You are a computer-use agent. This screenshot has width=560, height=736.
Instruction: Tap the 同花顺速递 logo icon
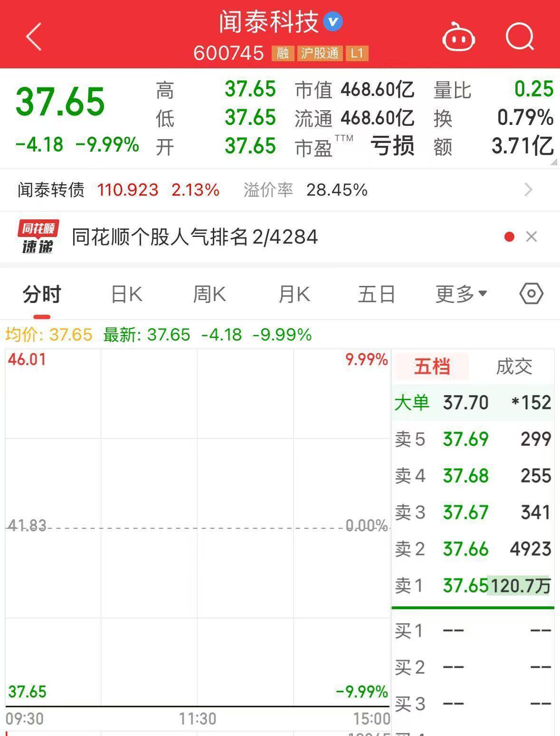38,236
